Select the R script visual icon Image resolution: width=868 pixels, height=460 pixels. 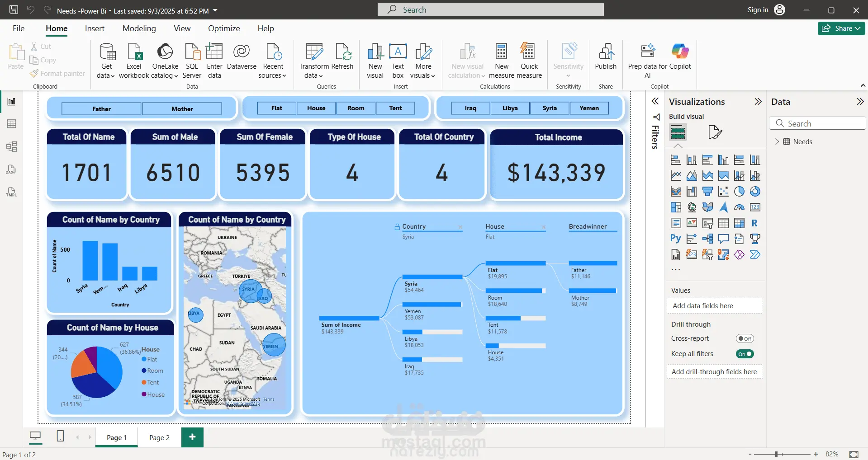[754, 223]
